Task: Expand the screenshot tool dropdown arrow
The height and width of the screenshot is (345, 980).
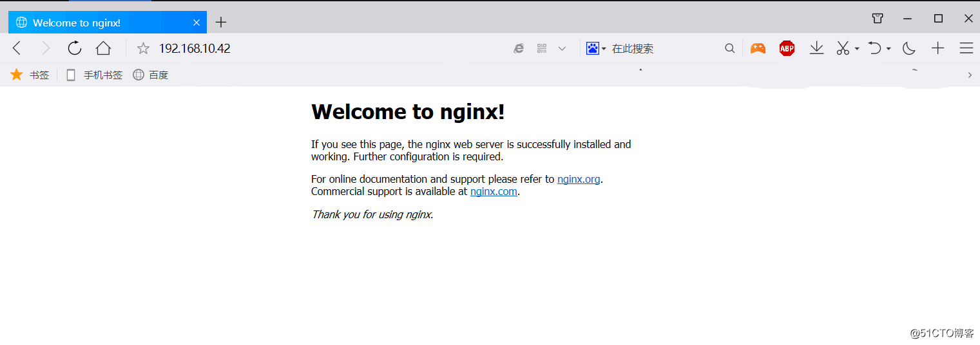Action: tap(857, 49)
